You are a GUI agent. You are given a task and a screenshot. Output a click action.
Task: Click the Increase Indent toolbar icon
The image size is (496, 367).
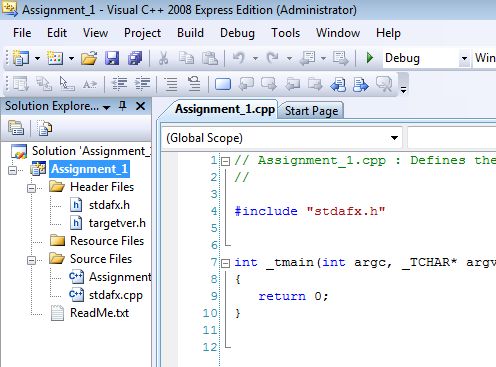click(142, 84)
